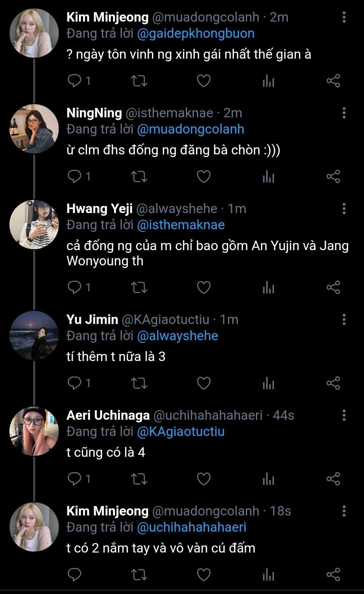Share Kim Minjeong's last tweet
The height and width of the screenshot is (594, 364).
[333, 574]
